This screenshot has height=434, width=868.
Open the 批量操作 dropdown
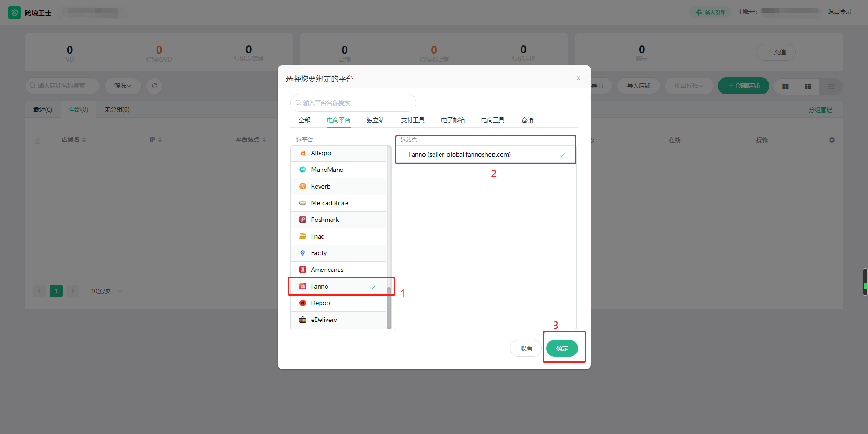coord(689,86)
